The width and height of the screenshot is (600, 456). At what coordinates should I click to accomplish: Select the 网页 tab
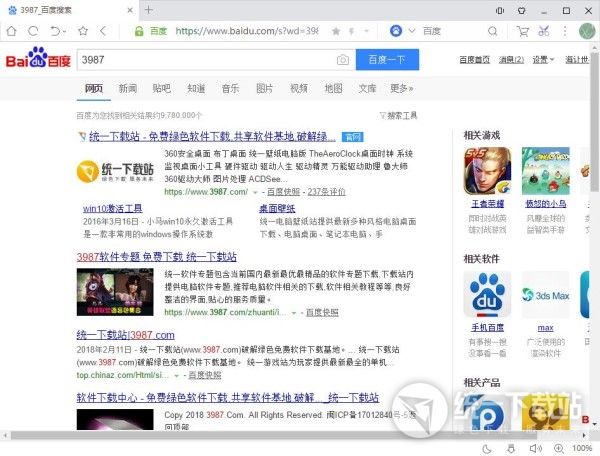pyautogui.click(x=94, y=88)
